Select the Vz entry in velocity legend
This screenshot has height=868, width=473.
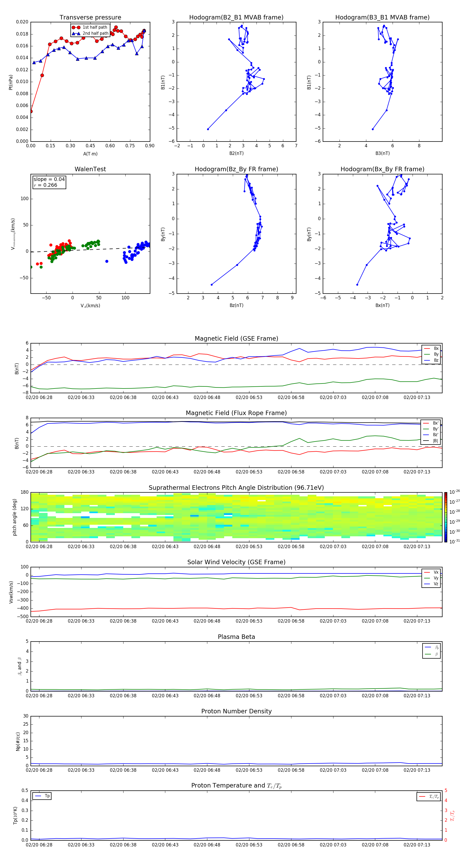click(431, 584)
